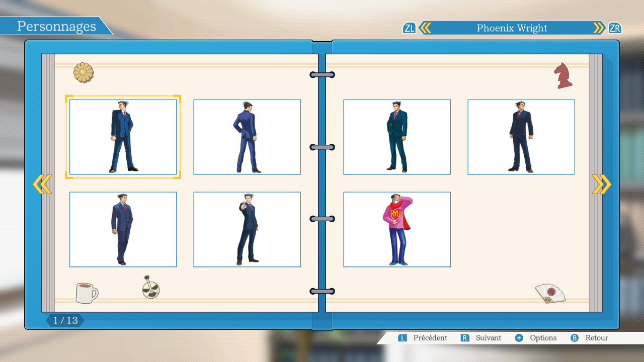
Task: Click the folding fan icon
Action: pyautogui.click(x=550, y=293)
